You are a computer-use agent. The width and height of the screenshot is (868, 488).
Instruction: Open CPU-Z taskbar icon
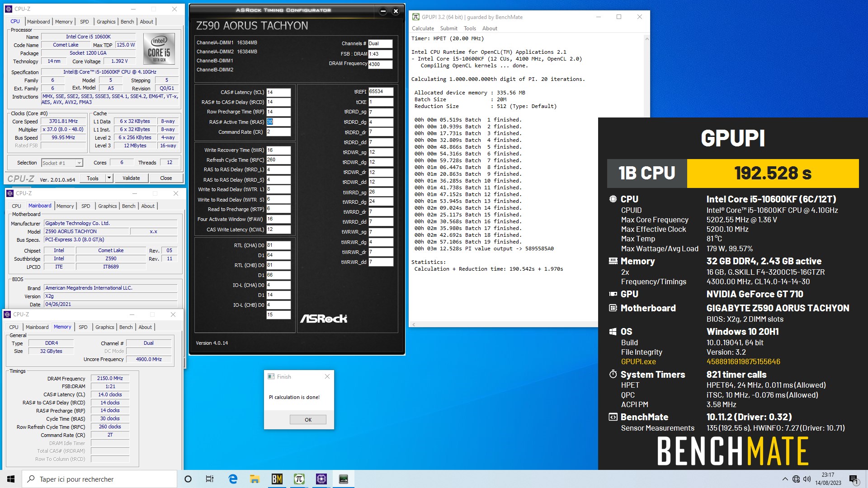click(321, 479)
